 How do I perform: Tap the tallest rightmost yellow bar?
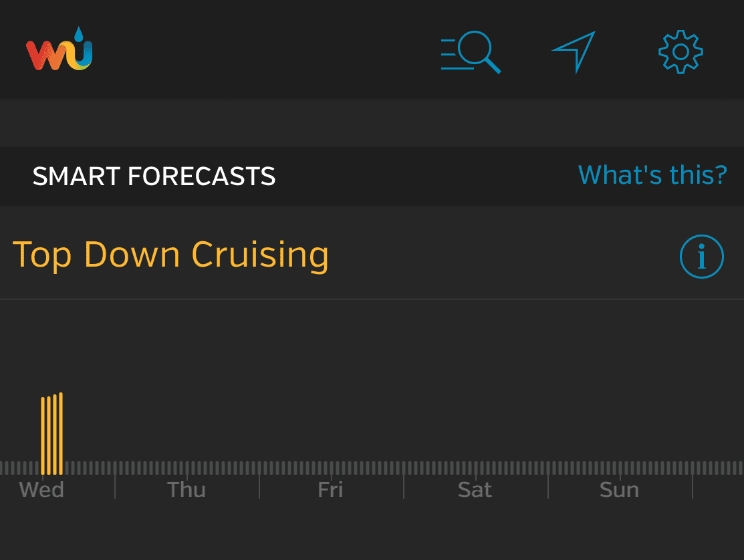(61, 434)
